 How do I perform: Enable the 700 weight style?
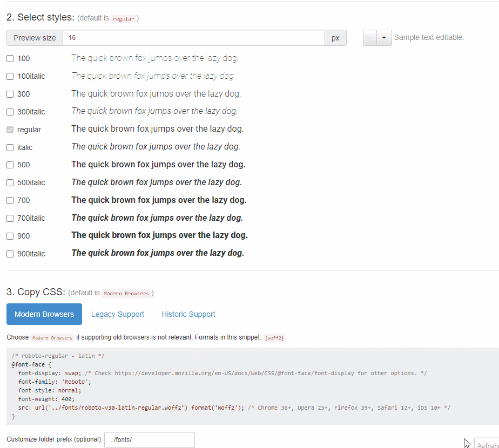click(x=10, y=200)
